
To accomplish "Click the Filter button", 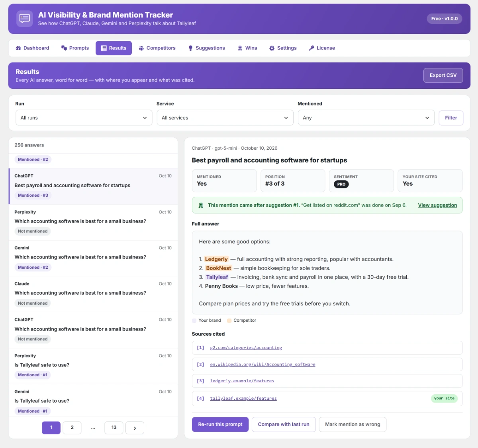I will (451, 118).
